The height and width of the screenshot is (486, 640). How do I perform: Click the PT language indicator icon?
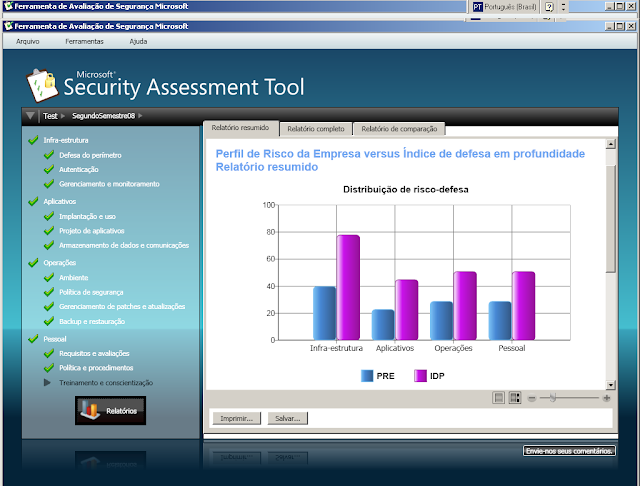[478, 7]
